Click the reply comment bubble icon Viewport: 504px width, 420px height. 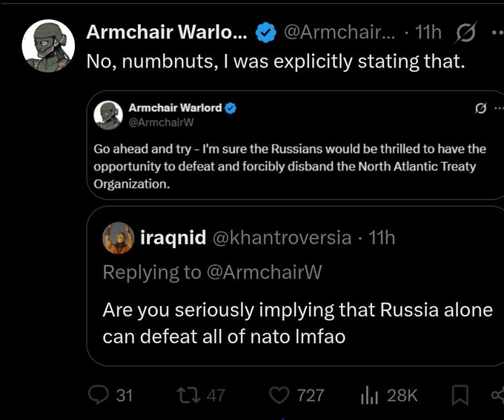pyautogui.click(x=99, y=395)
